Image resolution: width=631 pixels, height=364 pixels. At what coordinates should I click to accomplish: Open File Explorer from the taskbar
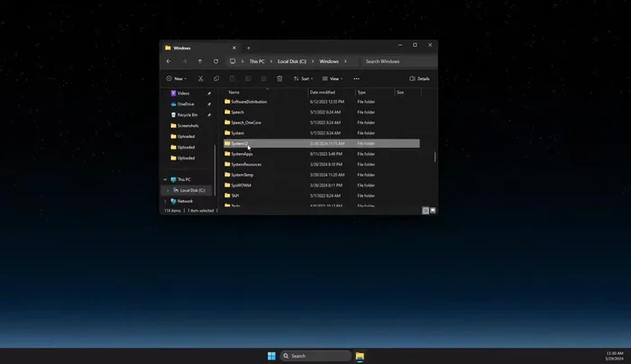pyautogui.click(x=360, y=356)
